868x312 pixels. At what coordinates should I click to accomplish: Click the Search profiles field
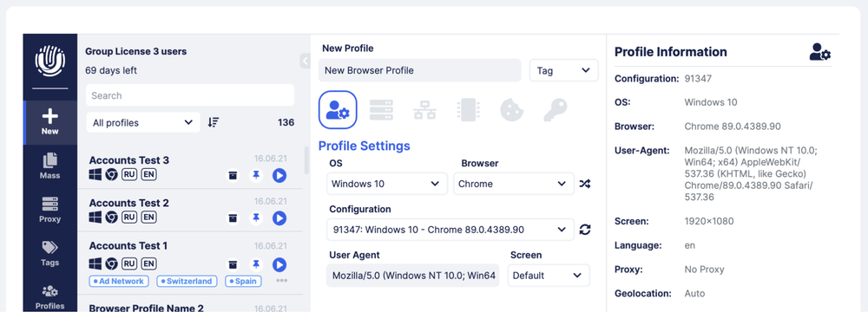coord(190,95)
